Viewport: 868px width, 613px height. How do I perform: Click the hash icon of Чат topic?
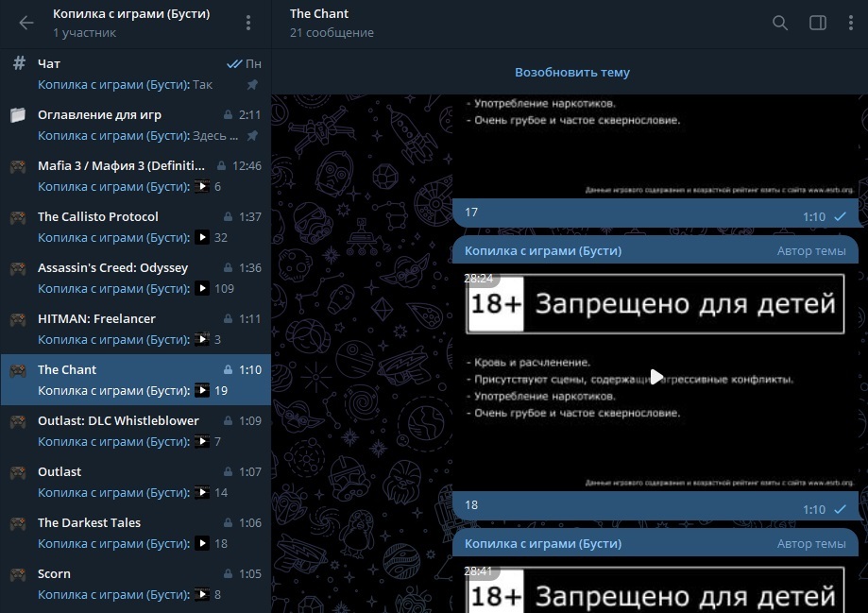point(19,63)
